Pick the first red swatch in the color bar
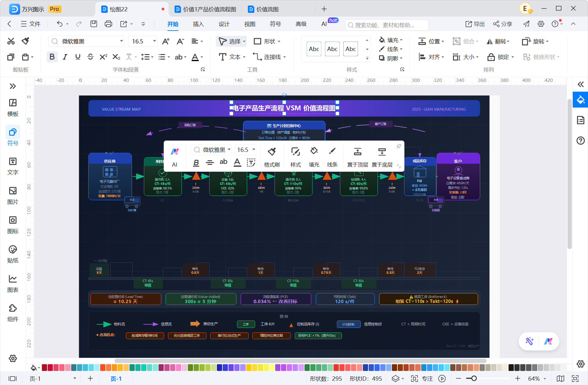This screenshot has width=588, height=385. (45, 367)
